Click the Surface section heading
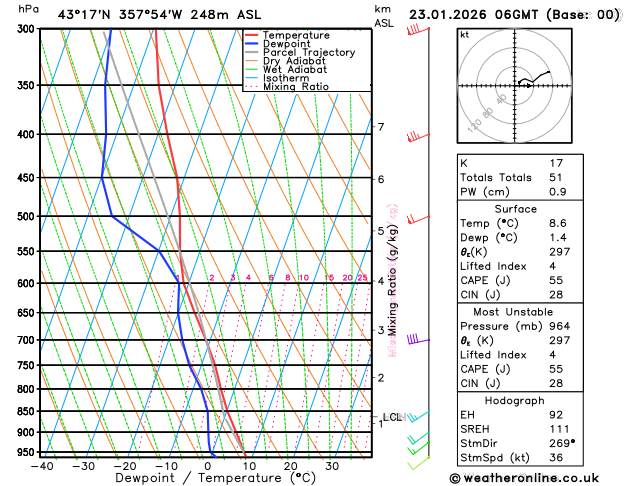Image resolution: width=629 pixels, height=486 pixels. tap(515, 209)
